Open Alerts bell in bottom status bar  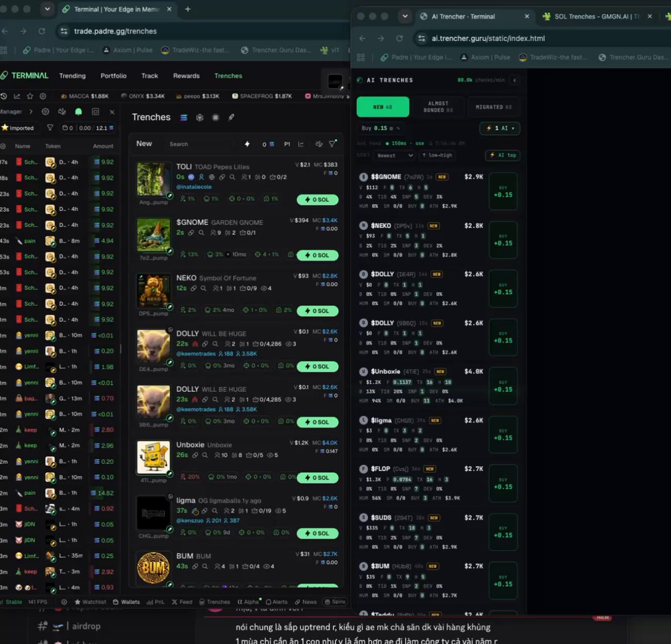point(277,602)
